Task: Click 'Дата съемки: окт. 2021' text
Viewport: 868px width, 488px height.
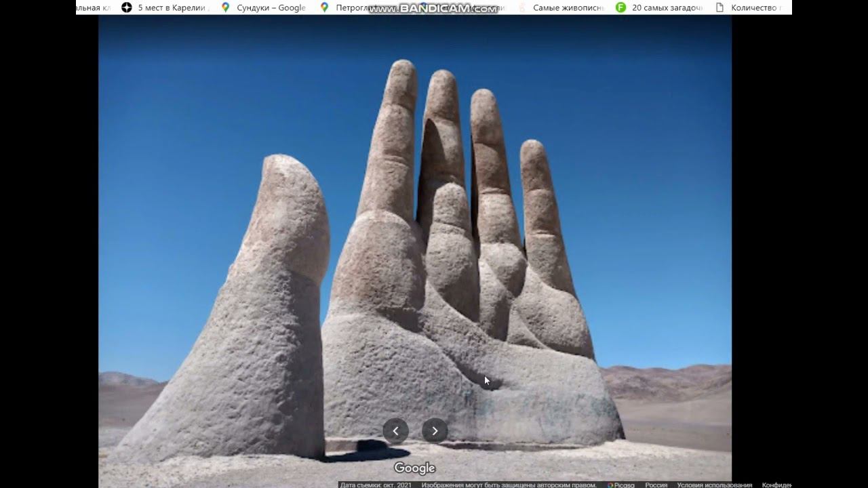Action: [x=376, y=485]
